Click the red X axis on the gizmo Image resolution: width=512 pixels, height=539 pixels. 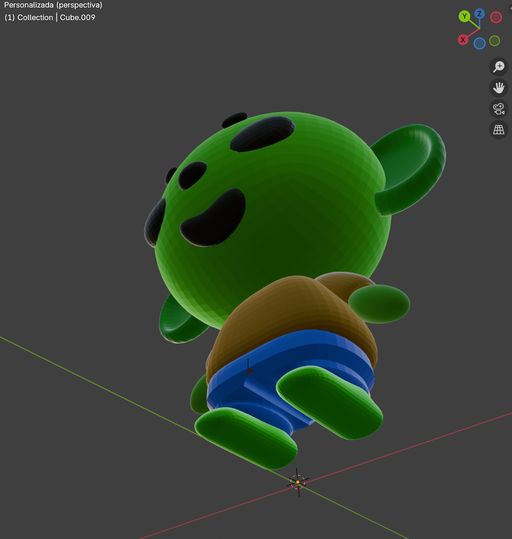[463, 40]
